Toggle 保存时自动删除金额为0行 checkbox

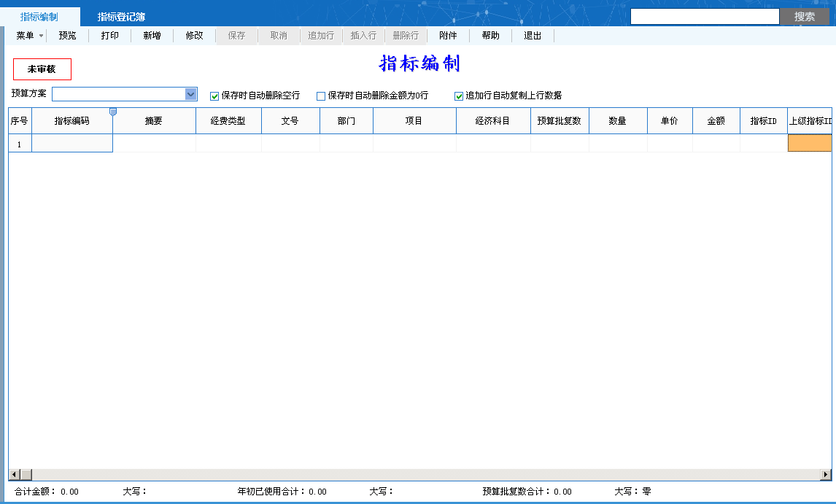coord(321,96)
